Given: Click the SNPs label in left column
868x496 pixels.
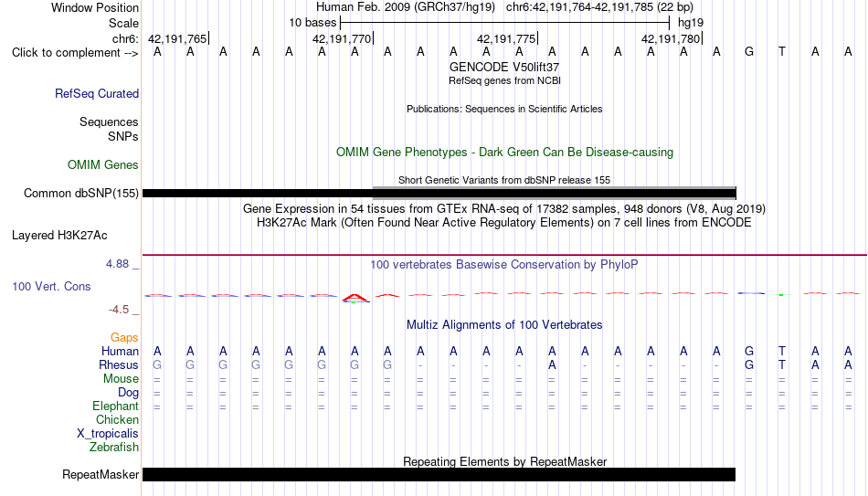Looking at the screenshot, I should 123,136.
